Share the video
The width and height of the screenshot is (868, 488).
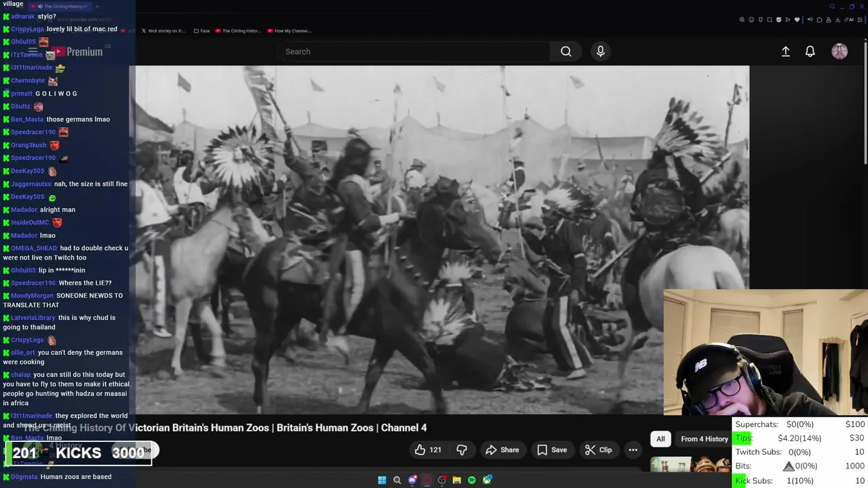(x=502, y=450)
